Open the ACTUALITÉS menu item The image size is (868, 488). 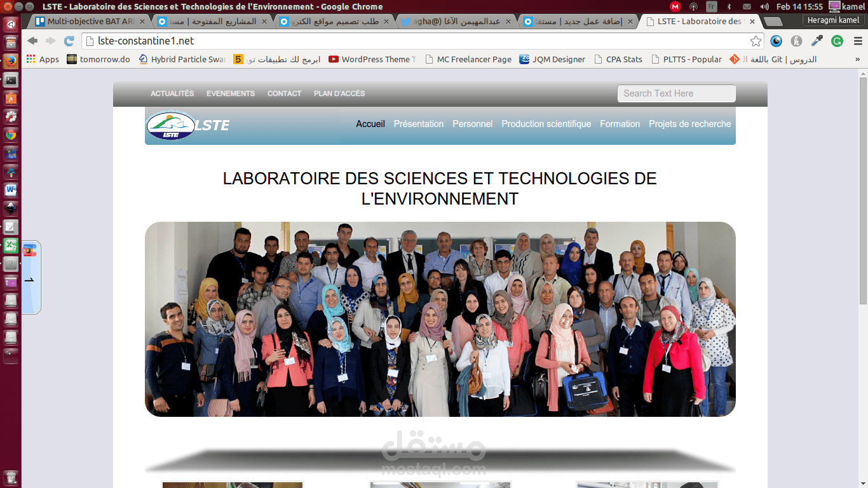pos(172,93)
